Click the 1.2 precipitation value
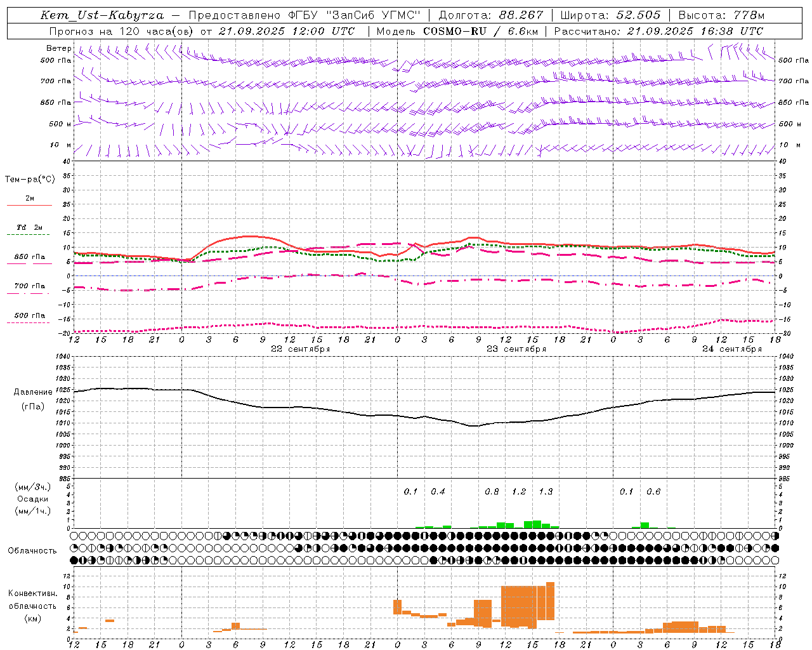Screen dimensions: 812x650 tap(519, 491)
